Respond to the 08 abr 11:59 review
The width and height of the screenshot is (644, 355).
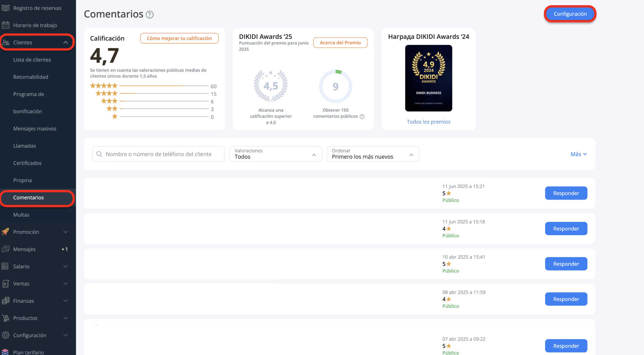coord(566,299)
